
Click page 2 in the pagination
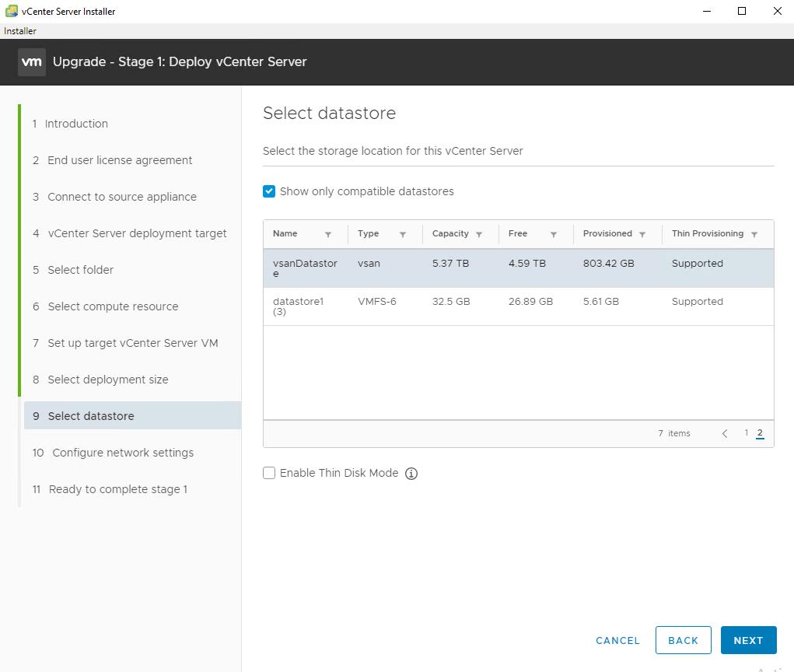[760, 433]
